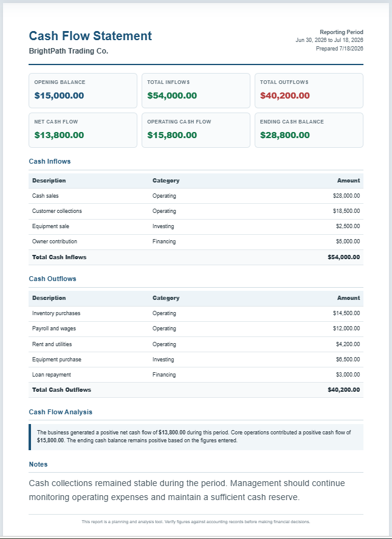Select the Ending Cash Balance card label
The image size is (392, 539).
coord(292,122)
